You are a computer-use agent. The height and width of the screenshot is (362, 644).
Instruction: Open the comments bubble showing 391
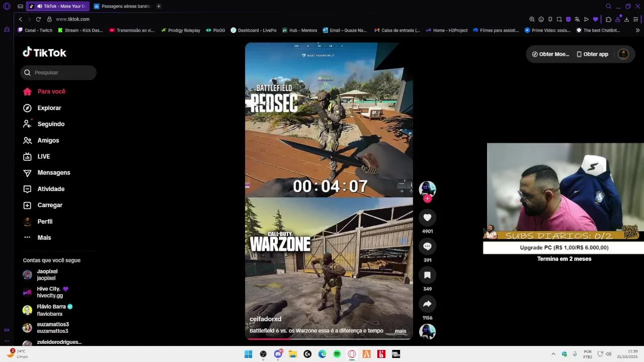coord(427,246)
